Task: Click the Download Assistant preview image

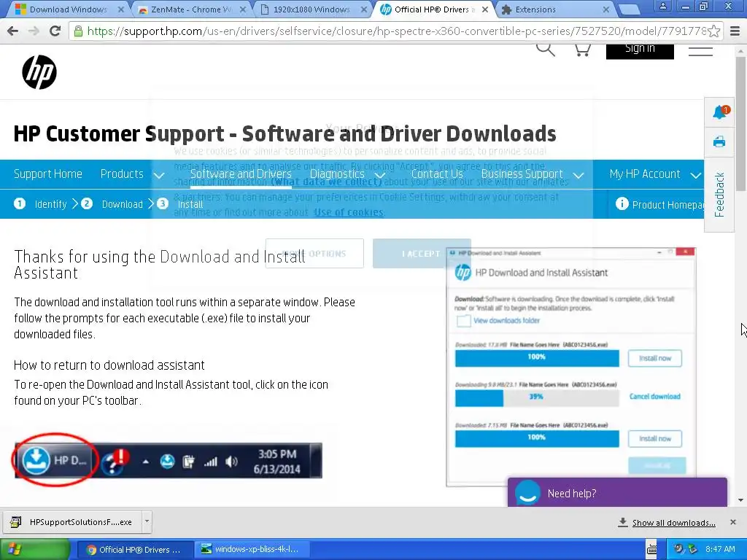Action: pyautogui.click(x=570, y=367)
